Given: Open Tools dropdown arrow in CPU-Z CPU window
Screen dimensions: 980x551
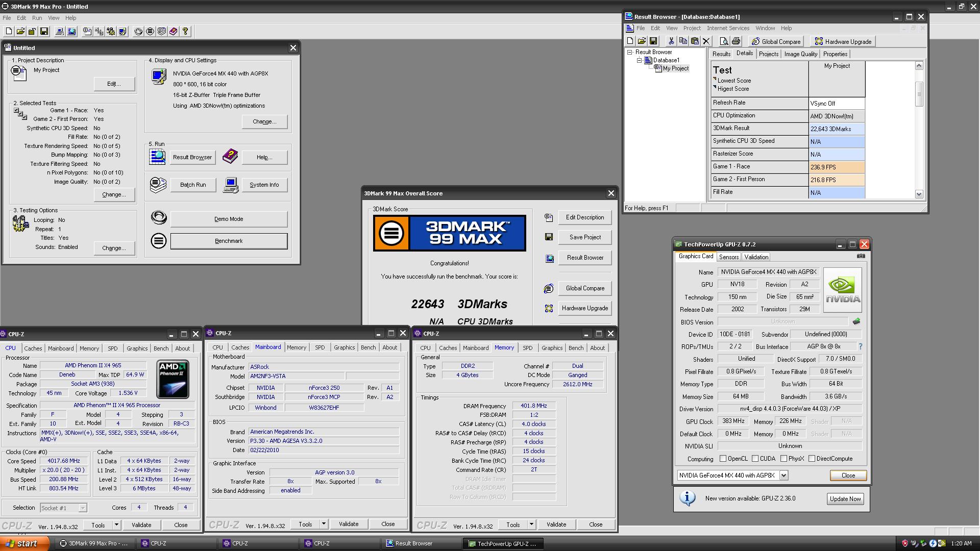Looking at the screenshot, I should 116,524.
